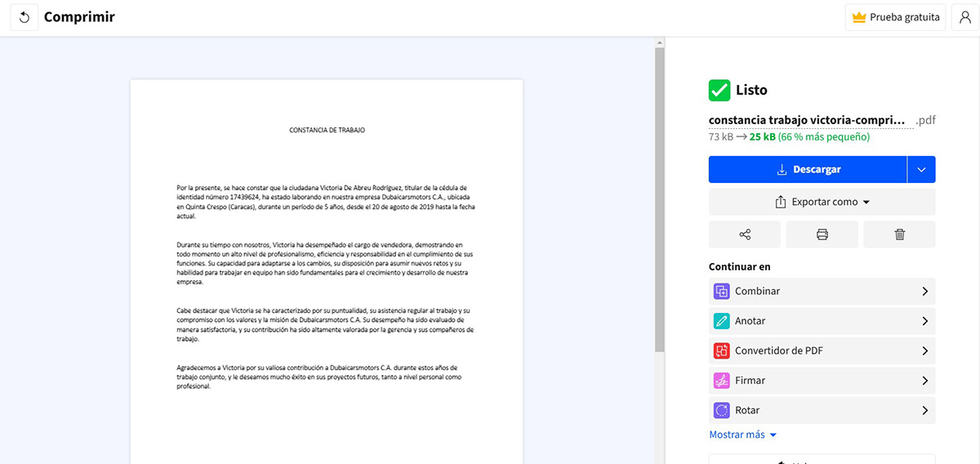The image size is (980, 464).
Task: Expand Mostrar más tools list
Action: [x=743, y=435]
